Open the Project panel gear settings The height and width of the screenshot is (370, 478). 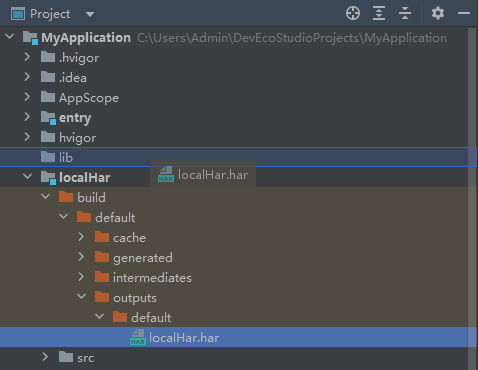[438, 14]
